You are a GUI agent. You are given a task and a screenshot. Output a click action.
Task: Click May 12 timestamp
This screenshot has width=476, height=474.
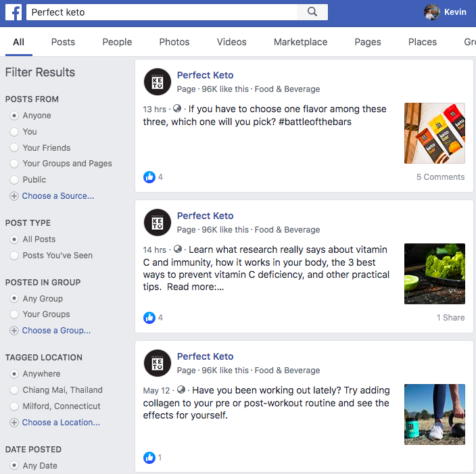click(156, 391)
